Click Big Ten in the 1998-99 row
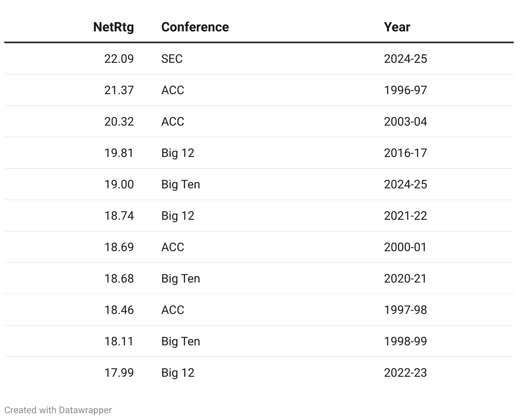 click(x=180, y=341)
